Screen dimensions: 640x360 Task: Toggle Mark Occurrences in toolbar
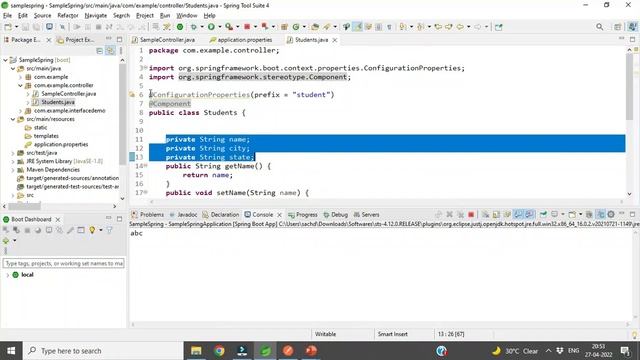pyautogui.click(x=357, y=27)
